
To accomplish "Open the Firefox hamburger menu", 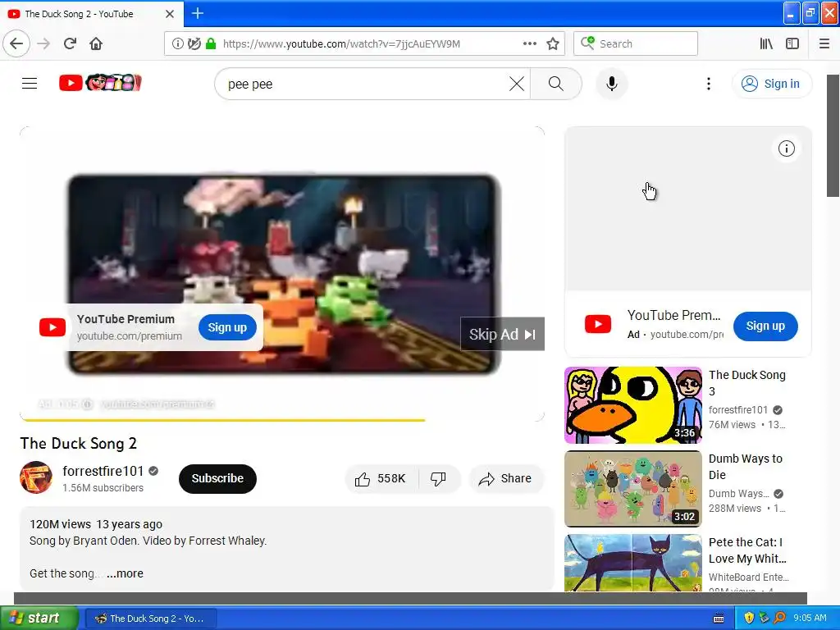I will click(824, 43).
